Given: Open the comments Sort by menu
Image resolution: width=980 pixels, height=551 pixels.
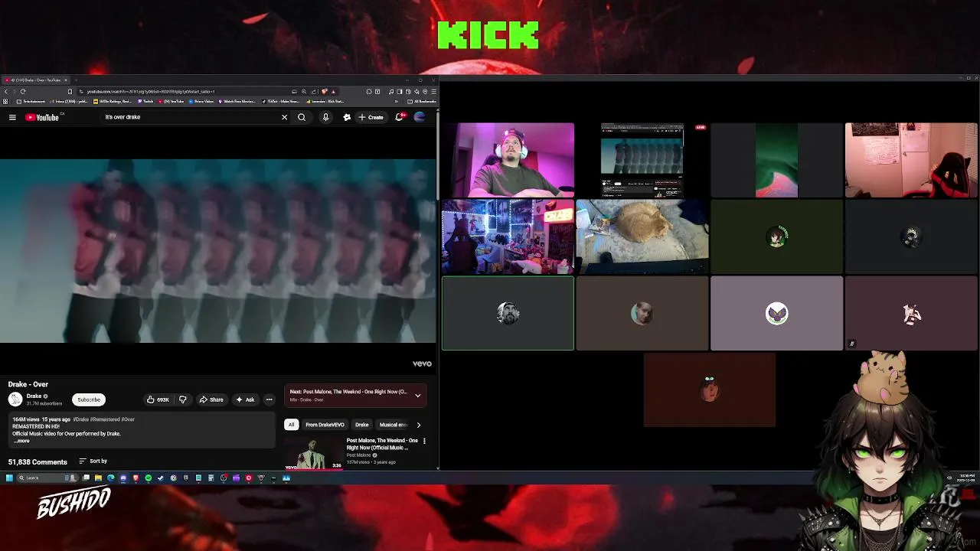Looking at the screenshot, I should pos(93,461).
